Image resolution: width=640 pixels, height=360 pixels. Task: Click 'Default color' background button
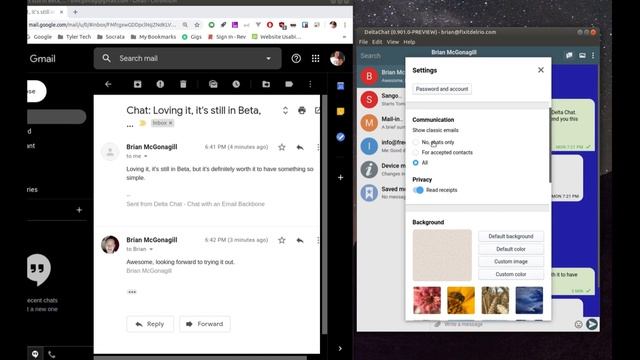511,249
